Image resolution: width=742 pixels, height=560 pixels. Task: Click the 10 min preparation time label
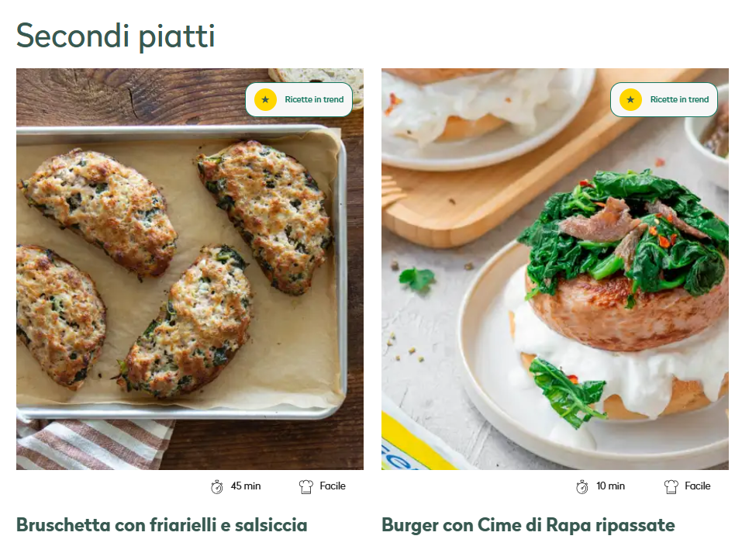[610, 486]
